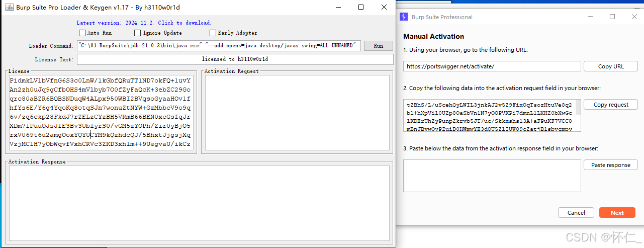Close the Burp Suite Professional dialog

[x=634, y=17]
